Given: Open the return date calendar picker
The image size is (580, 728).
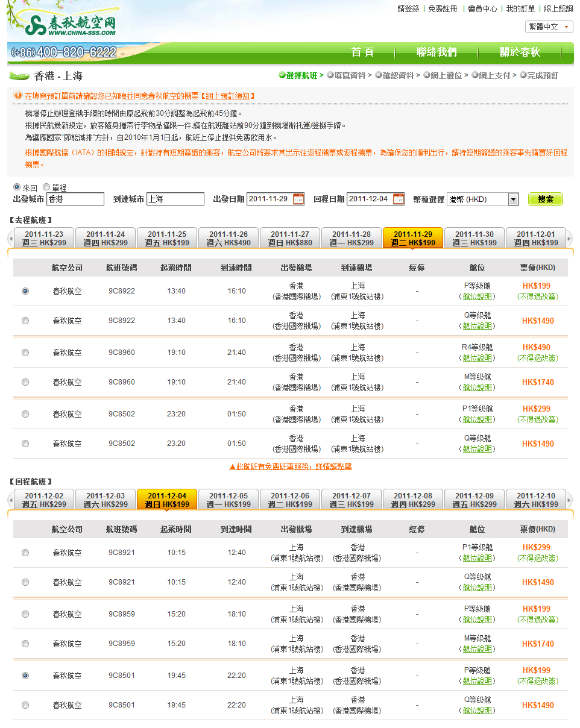Looking at the screenshot, I should tap(399, 199).
